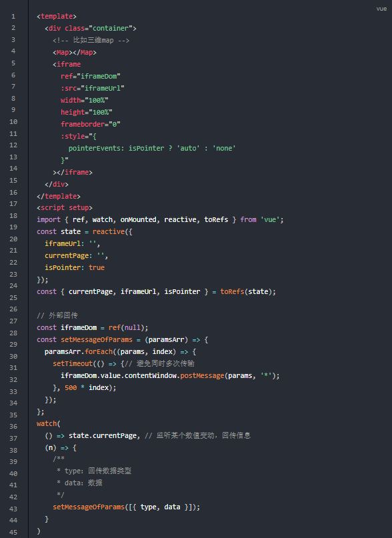Click the isPointer: true line
The width and height of the screenshot is (392, 538).
[75, 267]
